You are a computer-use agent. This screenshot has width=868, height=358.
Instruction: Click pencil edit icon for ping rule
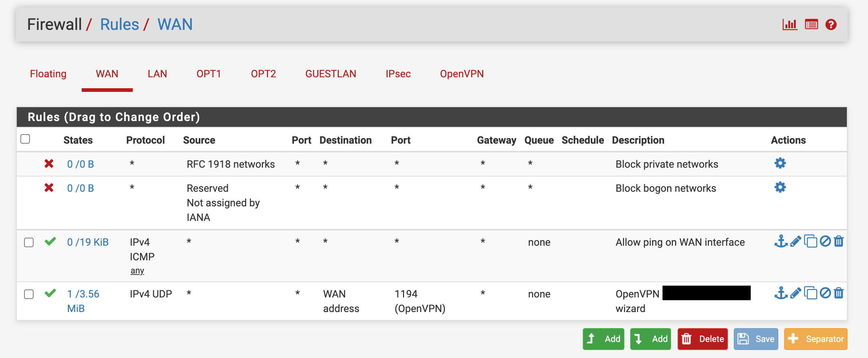point(795,241)
